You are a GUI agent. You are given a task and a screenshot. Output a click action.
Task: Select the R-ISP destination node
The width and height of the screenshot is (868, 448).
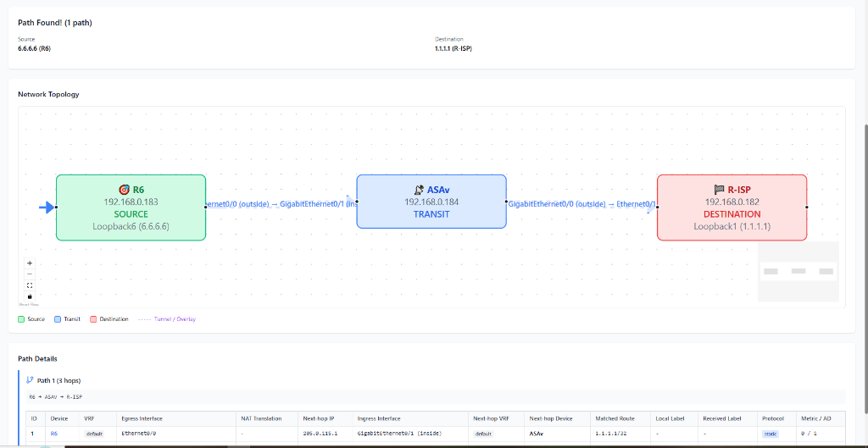pyautogui.click(x=732, y=207)
